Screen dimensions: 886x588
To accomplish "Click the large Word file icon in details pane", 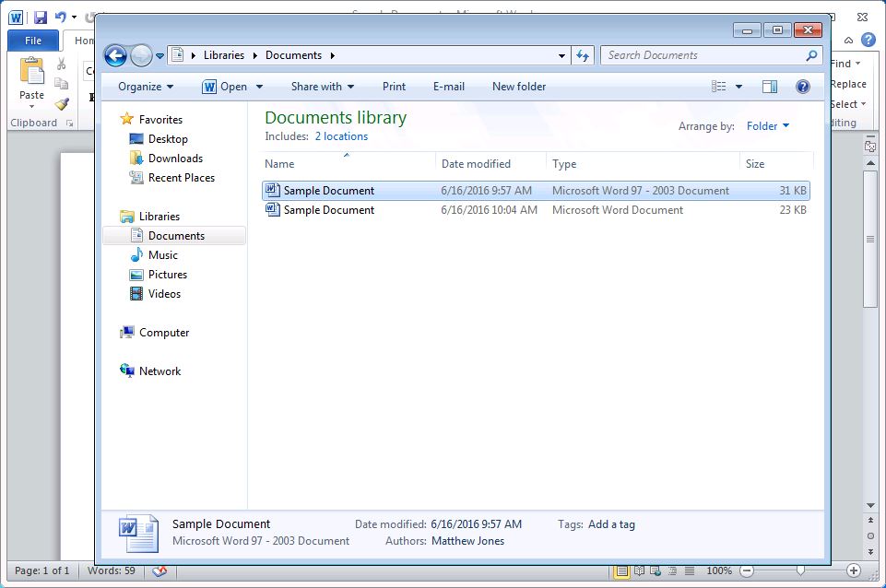I will click(x=138, y=533).
